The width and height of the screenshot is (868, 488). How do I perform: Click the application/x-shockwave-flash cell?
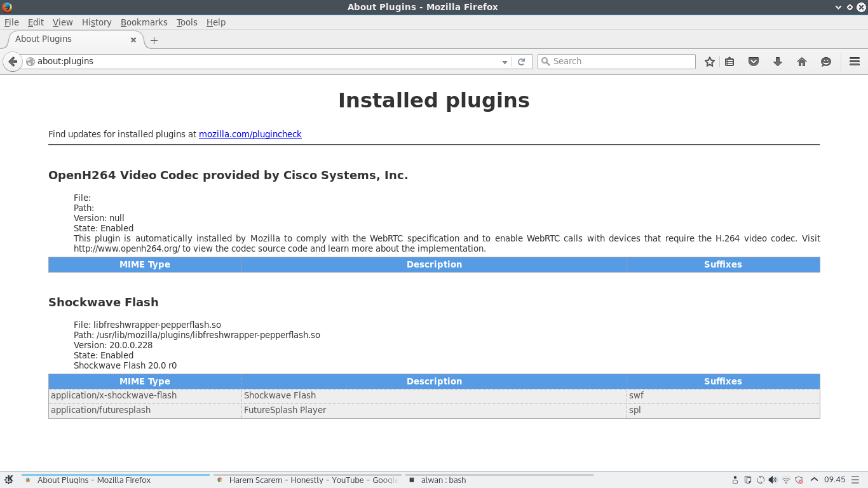[145, 396]
